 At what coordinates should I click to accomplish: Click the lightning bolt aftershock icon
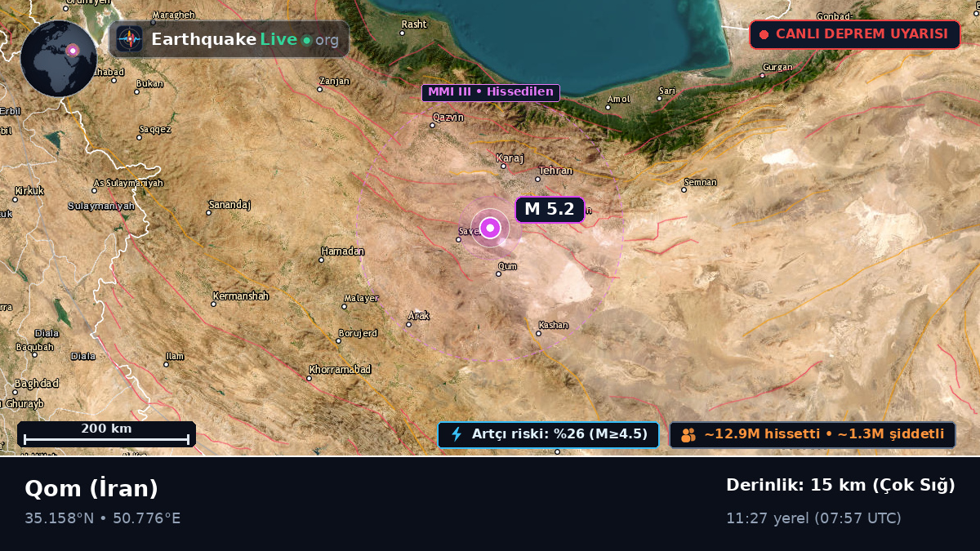tap(457, 434)
